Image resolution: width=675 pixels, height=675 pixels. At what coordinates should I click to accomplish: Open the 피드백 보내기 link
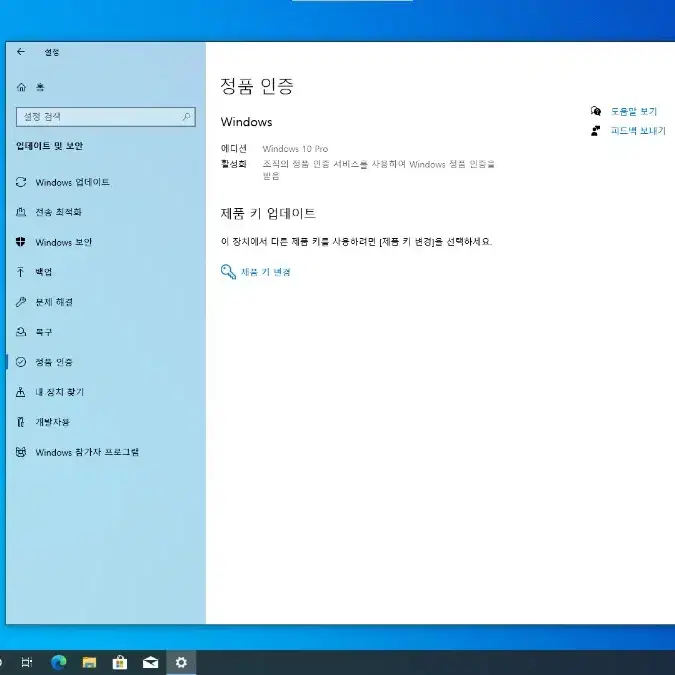tap(638, 130)
